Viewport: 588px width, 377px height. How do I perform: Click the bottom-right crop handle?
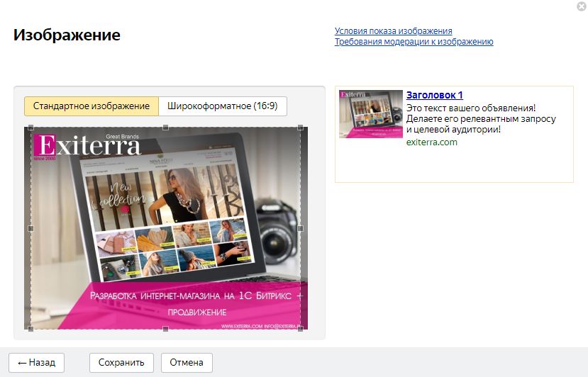301,328
